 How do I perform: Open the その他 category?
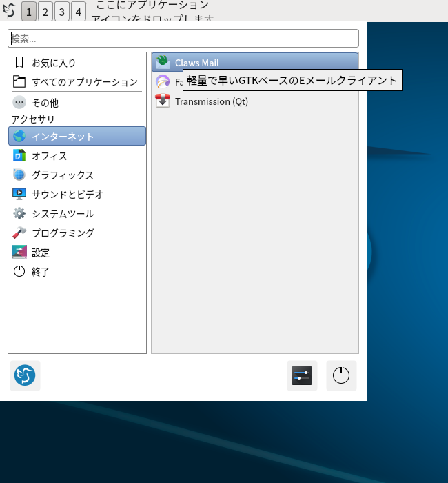77,103
